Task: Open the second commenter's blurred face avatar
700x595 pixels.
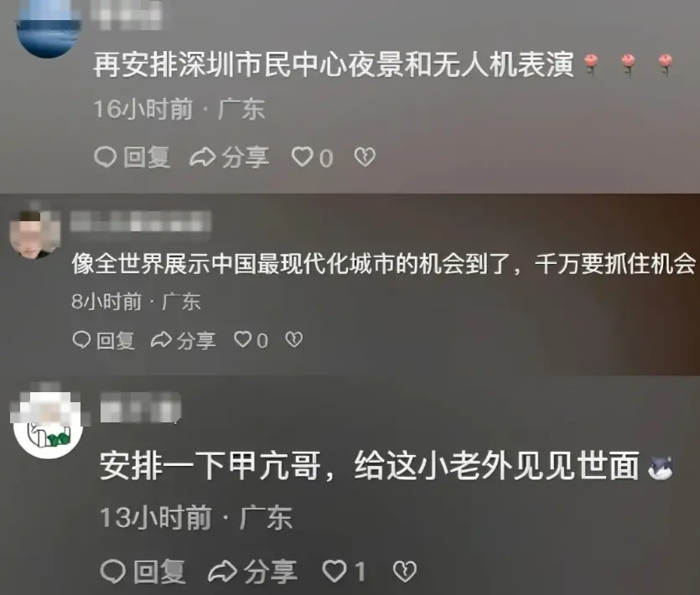Action: click(35, 235)
